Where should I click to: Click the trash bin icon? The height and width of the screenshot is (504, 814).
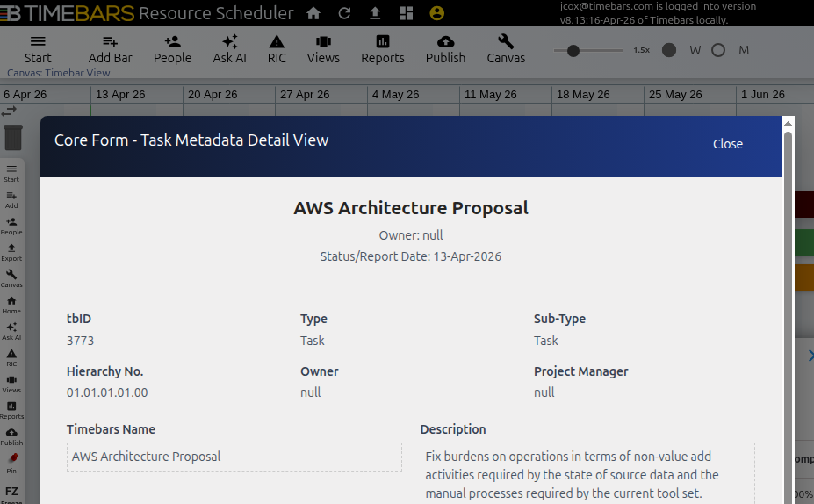[x=13, y=138]
